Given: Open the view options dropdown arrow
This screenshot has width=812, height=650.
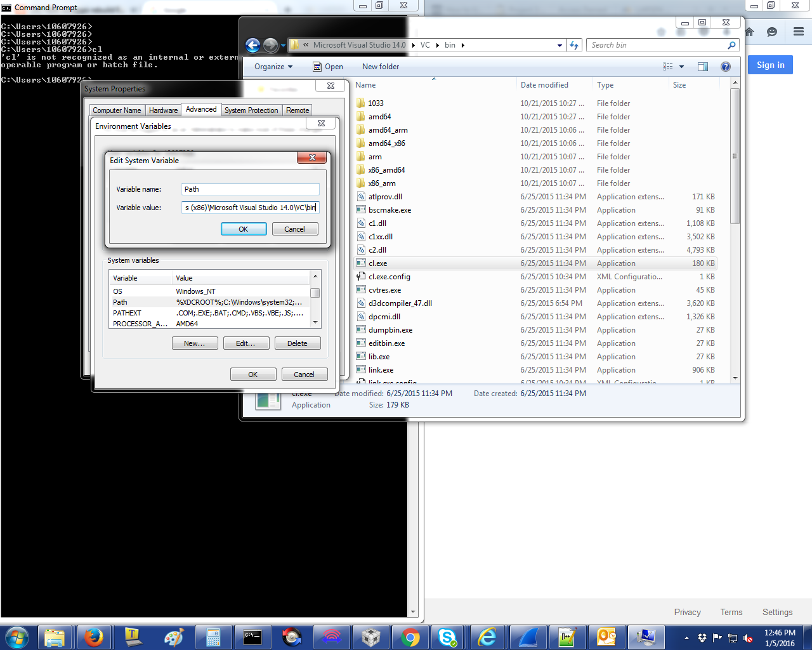Looking at the screenshot, I should (682, 67).
